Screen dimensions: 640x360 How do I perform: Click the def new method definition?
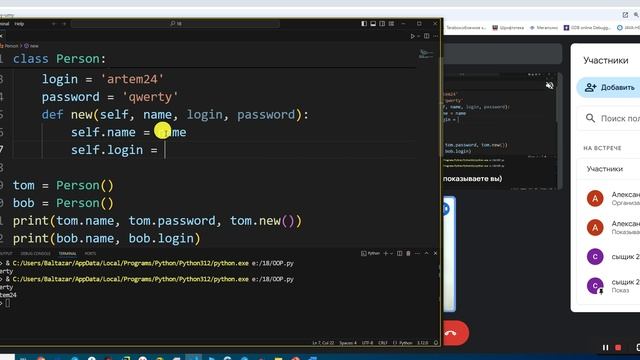[x=175, y=115]
